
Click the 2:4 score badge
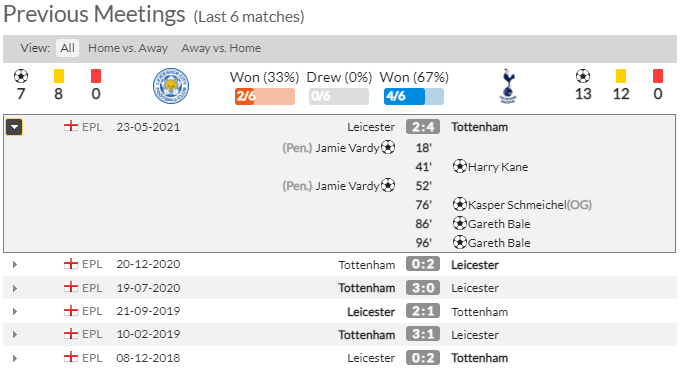click(x=423, y=127)
